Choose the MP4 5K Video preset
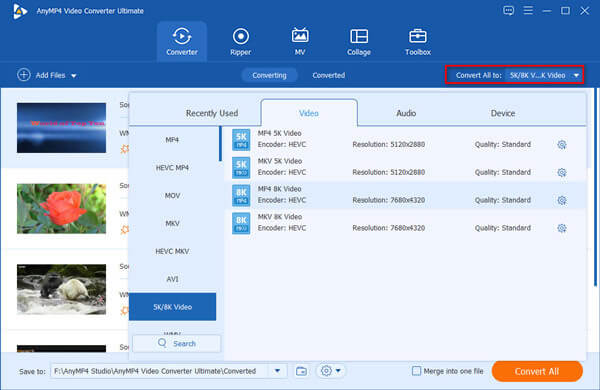This screenshot has width=600, height=390. [x=406, y=140]
